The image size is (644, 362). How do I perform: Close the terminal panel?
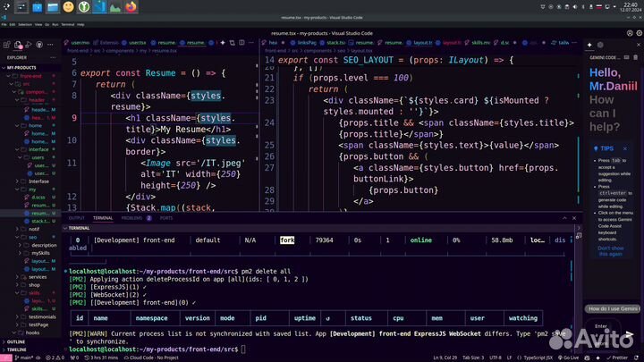(x=574, y=218)
